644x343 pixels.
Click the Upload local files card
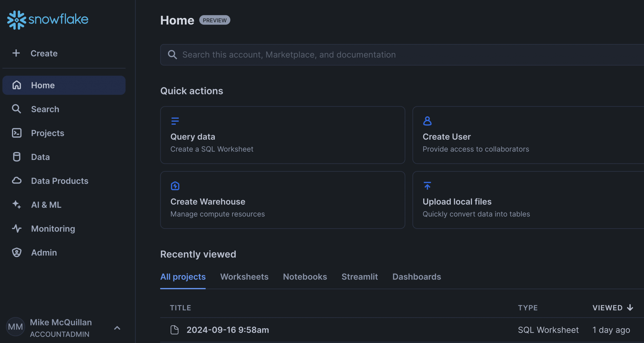[x=528, y=200]
